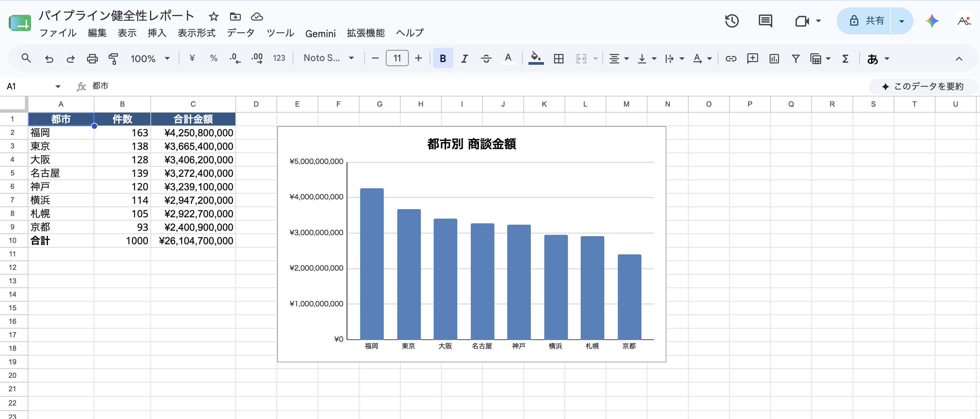The image size is (980, 419).
Task: Check the cloud save status icon
Action: click(x=257, y=17)
